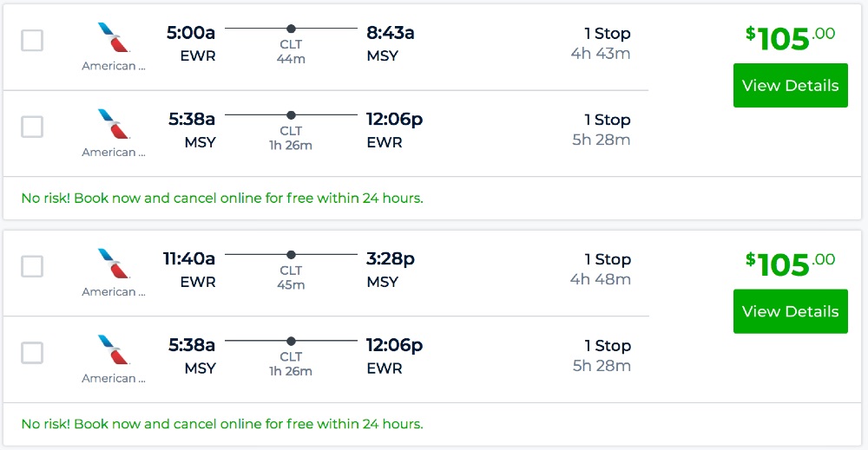This screenshot has width=868, height=450.
Task: Click the CLT stop dot with 44m layover
Action: point(291,29)
